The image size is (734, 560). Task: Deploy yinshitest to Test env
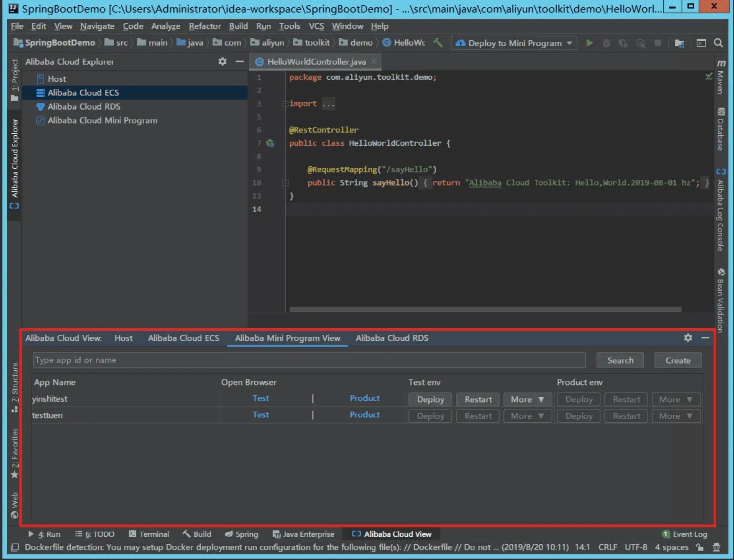(430, 400)
